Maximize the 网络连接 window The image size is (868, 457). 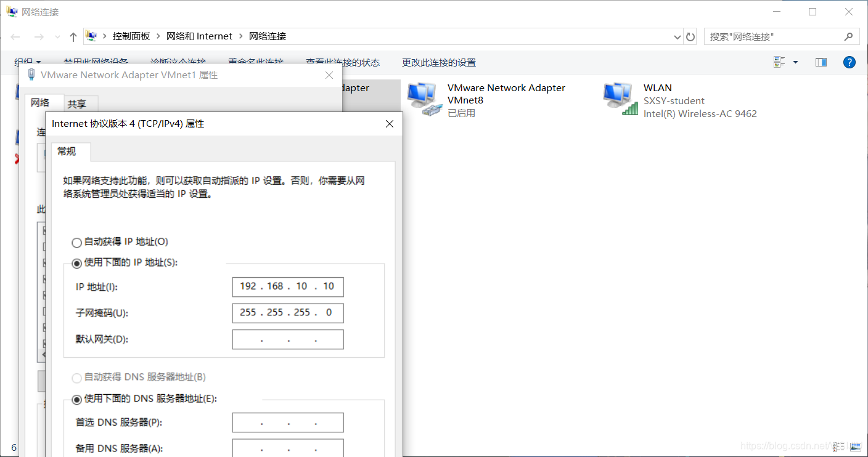(x=813, y=12)
